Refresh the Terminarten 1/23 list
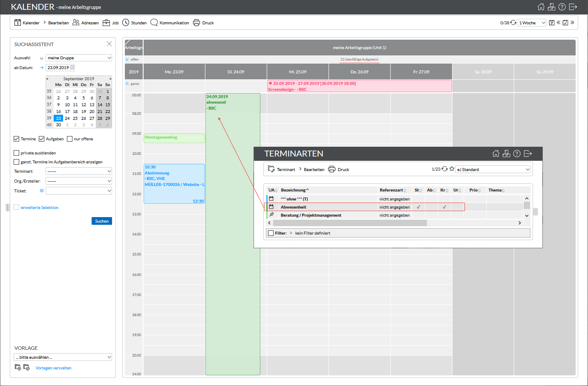Viewport: 588px width, 386px height. point(445,169)
